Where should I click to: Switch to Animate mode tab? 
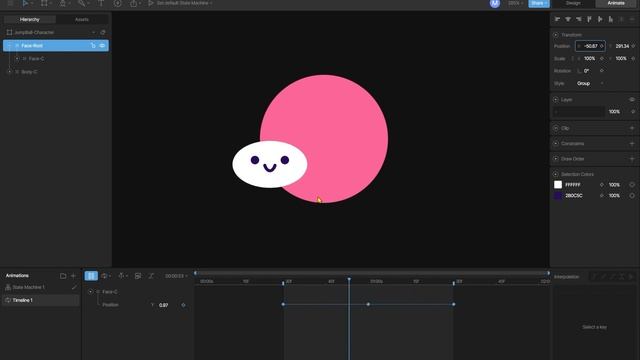click(616, 3)
